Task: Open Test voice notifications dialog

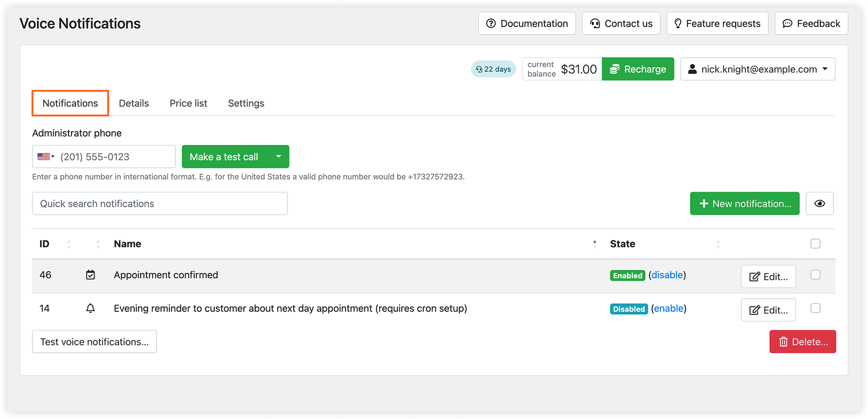Action: point(94,342)
